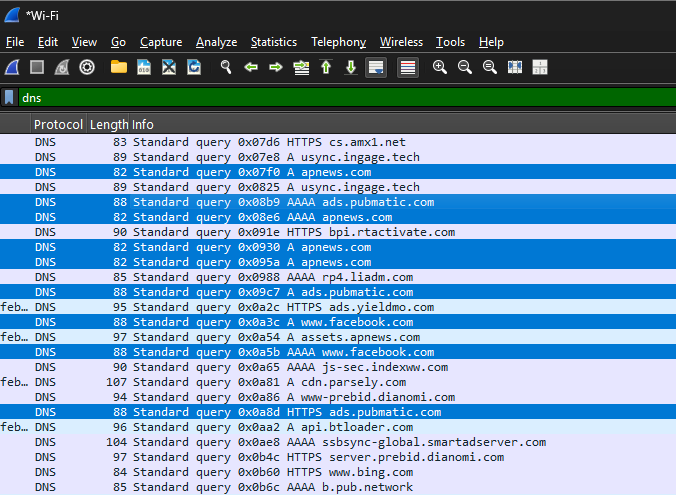Screen dimensions: 676x495
Task: Zoom out packet text
Action: (465, 67)
